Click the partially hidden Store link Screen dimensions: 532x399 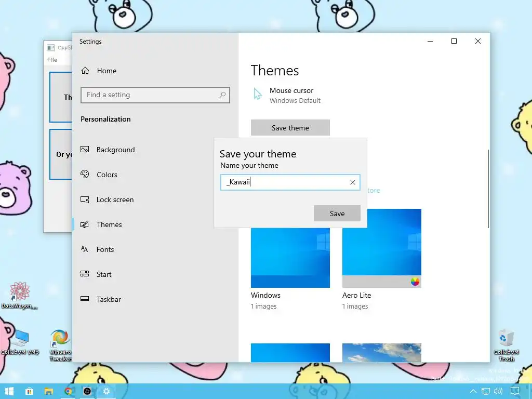click(374, 190)
